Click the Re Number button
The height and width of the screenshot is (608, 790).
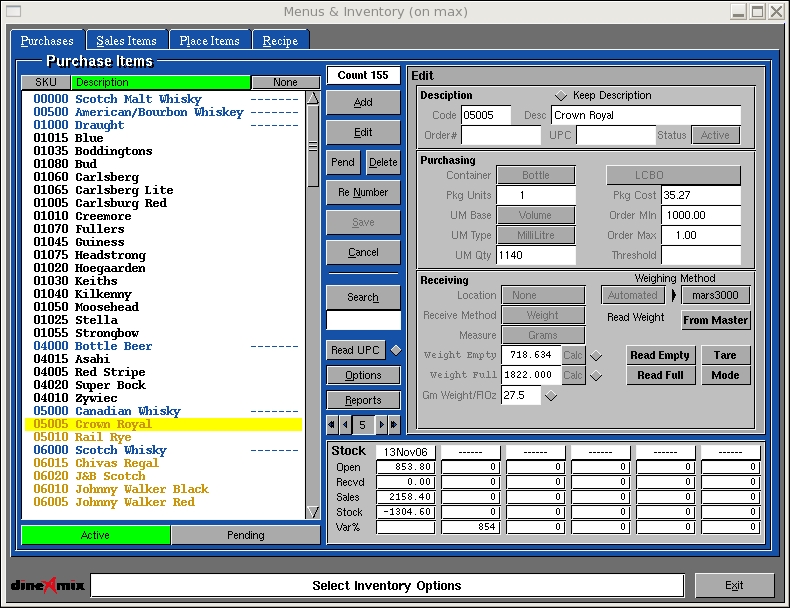pyautogui.click(x=363, y=192)
